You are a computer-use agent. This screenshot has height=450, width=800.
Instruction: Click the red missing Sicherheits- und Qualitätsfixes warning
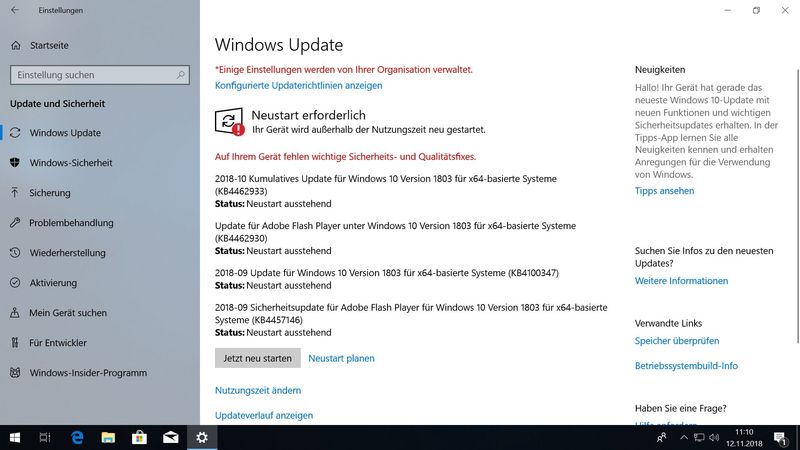point(345,157)
